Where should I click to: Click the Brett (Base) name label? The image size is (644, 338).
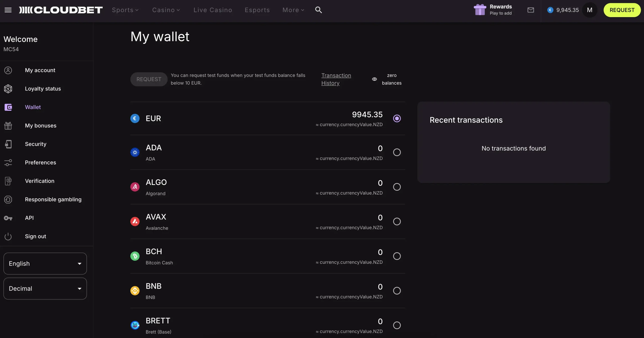[x=158, y=332]
